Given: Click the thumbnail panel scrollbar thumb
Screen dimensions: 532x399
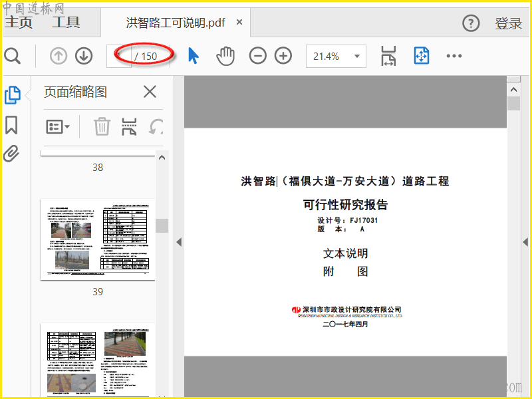Looking at the screenshot, I should coord(162,225).
